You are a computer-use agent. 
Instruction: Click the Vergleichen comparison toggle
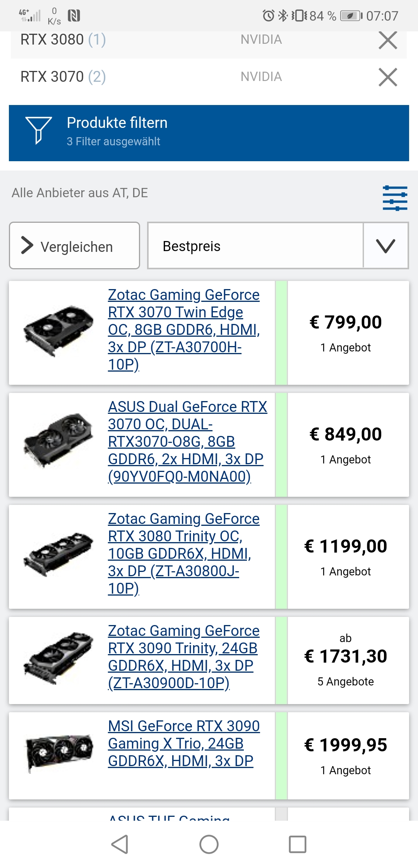point(74,246)
